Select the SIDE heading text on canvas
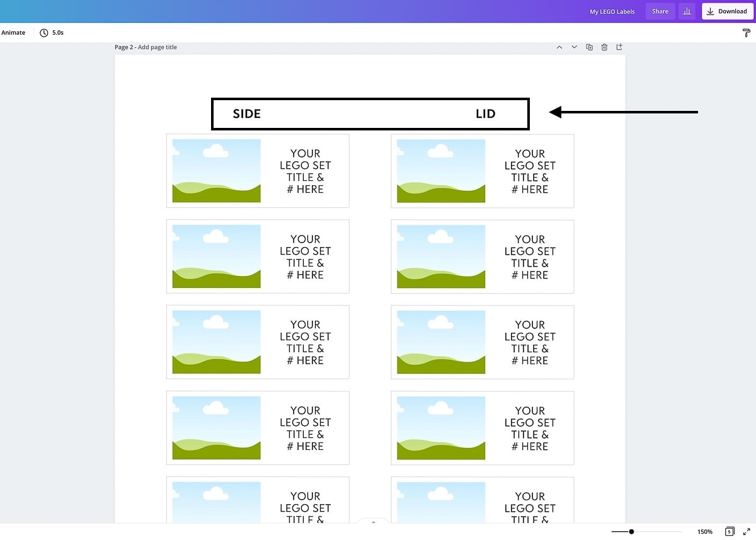This screenshot has width=756, height=540. pyautogui.click(x=246, y=114)
